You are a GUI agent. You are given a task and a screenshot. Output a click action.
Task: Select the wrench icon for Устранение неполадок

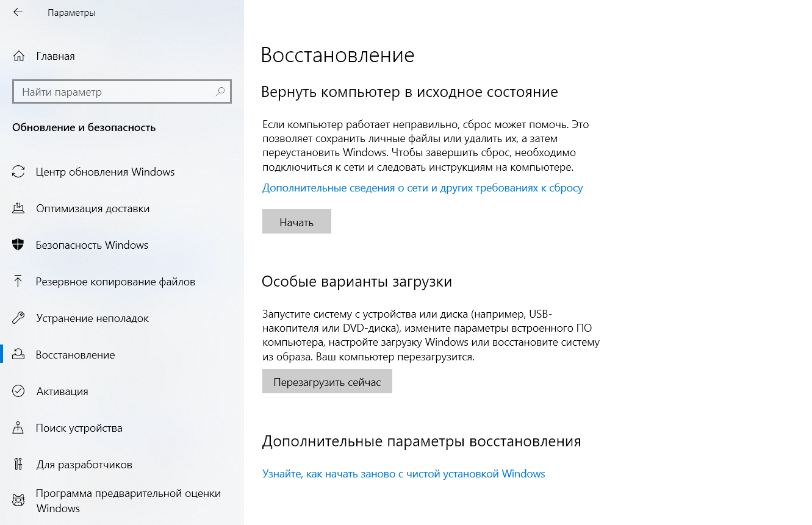(19, 318)
